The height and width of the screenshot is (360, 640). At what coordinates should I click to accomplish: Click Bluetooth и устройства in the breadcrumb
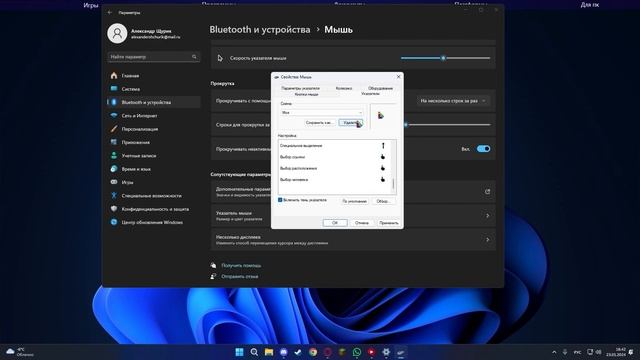pyautogui.click(x=260, y=30)
